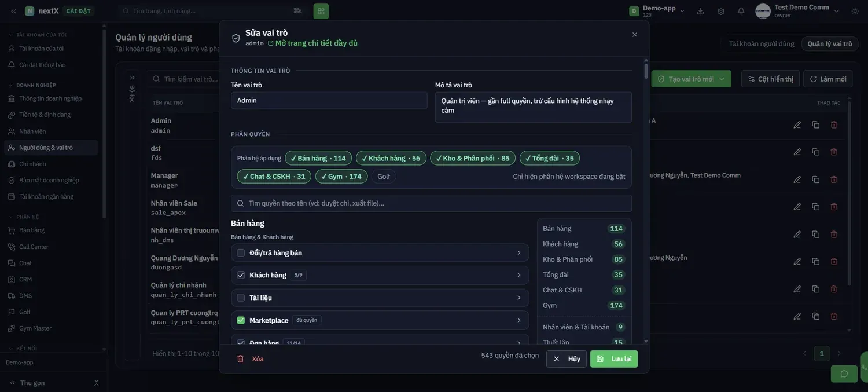Screen dimensions: 868x392
Task: Check the Tài liệu checkbox
Action: click(241, 298)
